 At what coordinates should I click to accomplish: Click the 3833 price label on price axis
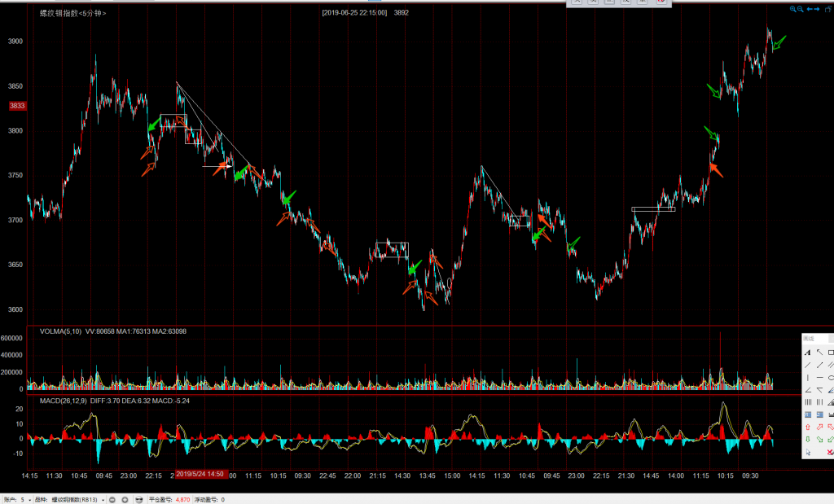[x=17, y=106]
